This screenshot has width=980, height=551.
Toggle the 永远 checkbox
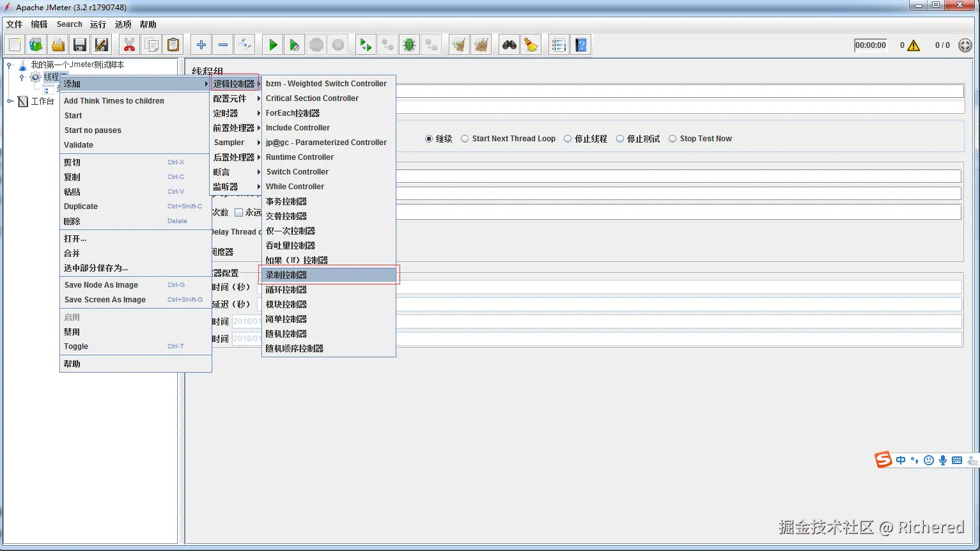238,212
